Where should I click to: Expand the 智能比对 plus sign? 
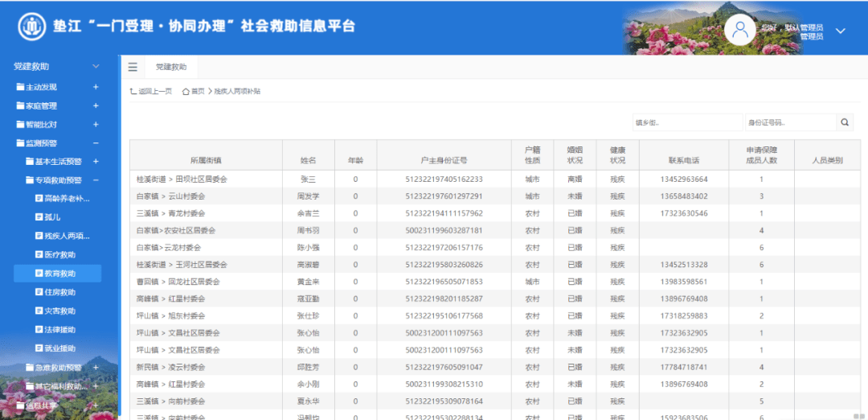[96, 125]
